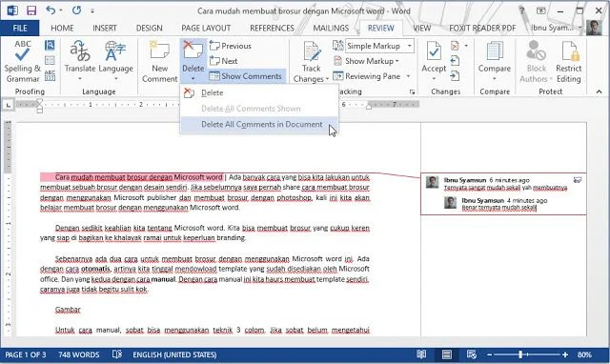This screenshot has width=610, height=364.
Task: Switch to the DESIGN tab
Action: (x=149, y=28)
